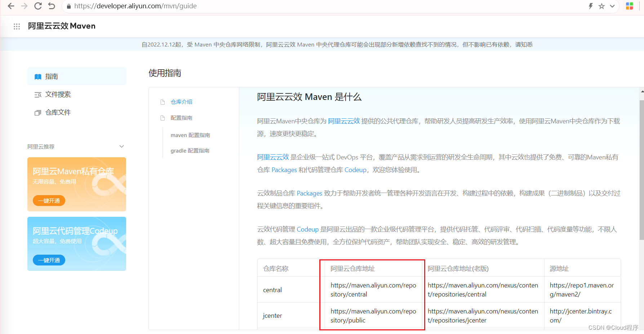Open the 阿里云Maven私有仓库 promo card

pyautogui.click(x=77, y=184)
